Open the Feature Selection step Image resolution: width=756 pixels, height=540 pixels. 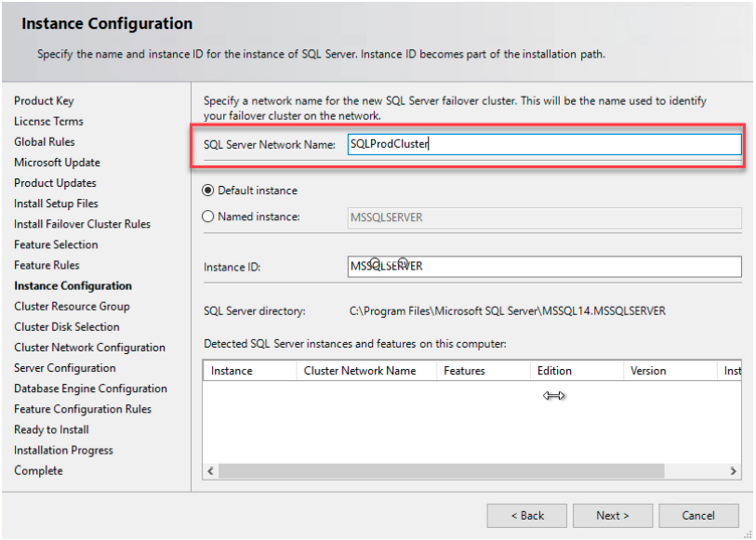click(x=56, y=244)
